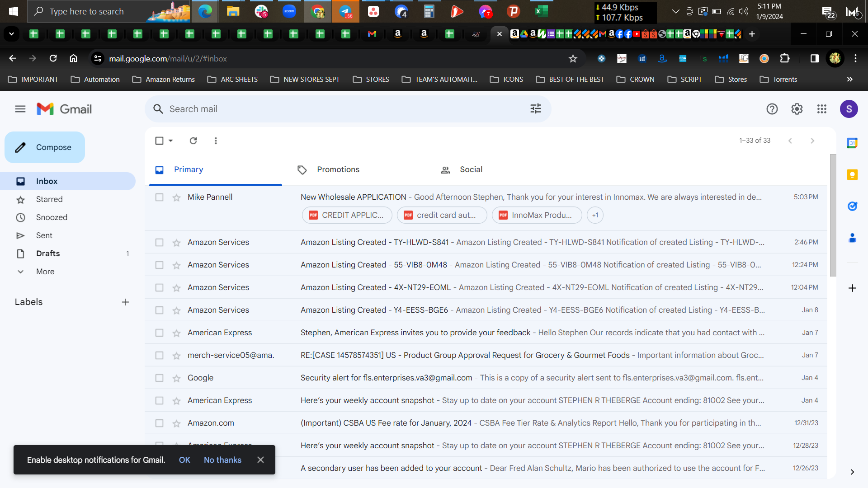The height and width of the screenshot is (488, 868).
Task: Click OK to enable desktop notifications
Action: tap(184, 460)
